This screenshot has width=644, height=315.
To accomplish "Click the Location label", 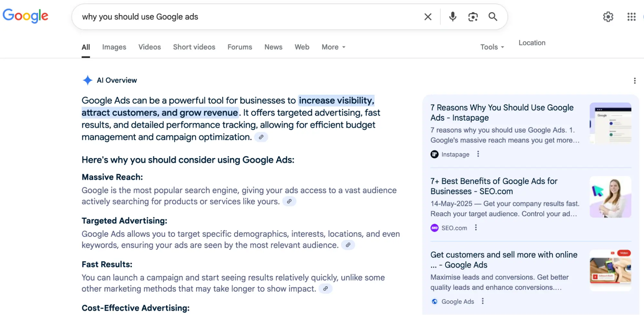I will (532, 43).
